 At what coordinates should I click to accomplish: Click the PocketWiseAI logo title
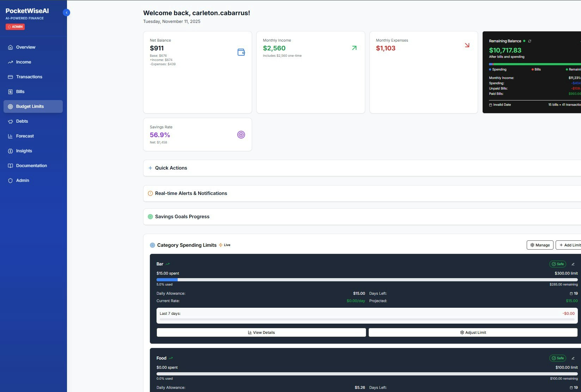tap(27, 11)
